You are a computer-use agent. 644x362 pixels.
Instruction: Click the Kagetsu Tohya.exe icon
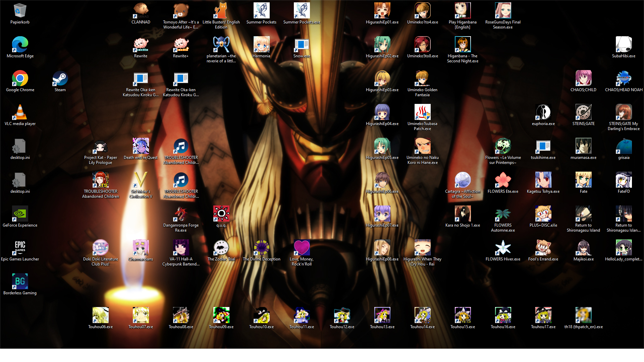pos(543,180)
